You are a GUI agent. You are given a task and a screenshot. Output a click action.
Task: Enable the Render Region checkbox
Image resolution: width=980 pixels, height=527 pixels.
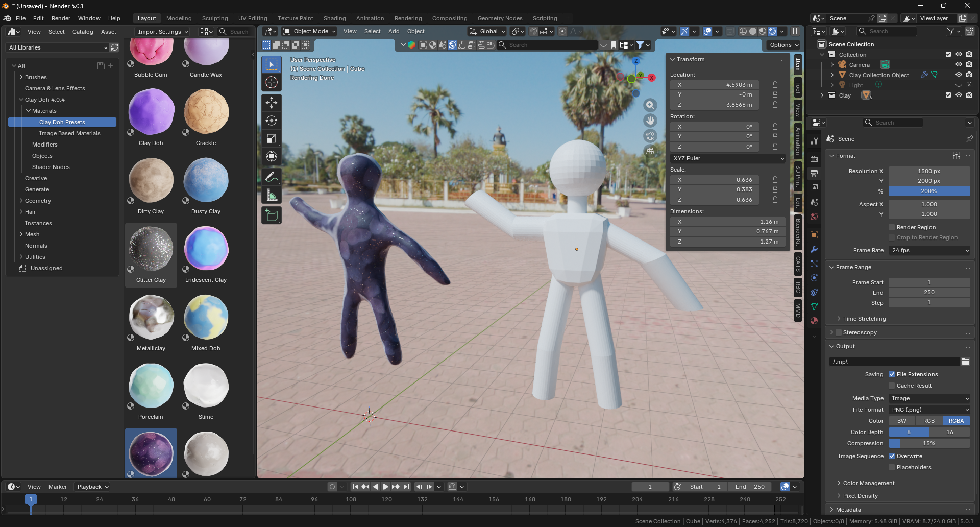pos(892,227)
